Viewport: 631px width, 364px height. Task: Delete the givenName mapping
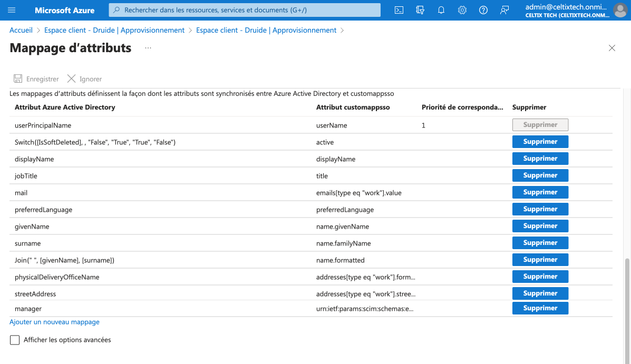pos(540,226)
